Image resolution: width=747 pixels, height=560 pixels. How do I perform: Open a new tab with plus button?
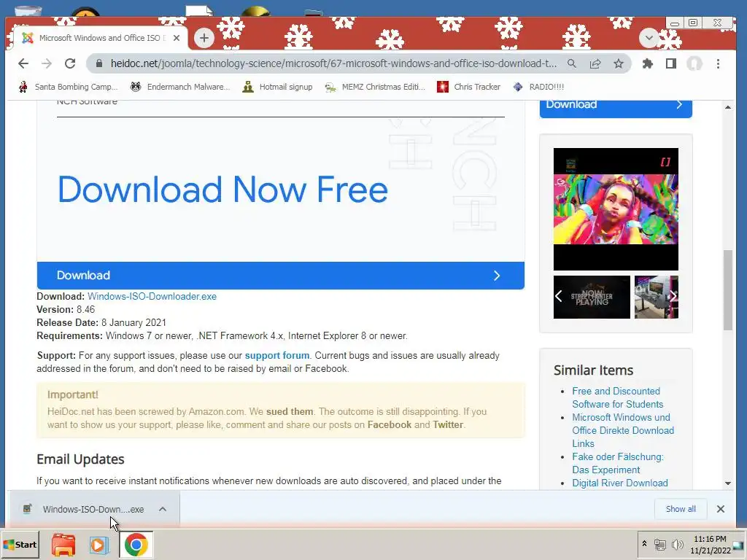coord(204,38)
